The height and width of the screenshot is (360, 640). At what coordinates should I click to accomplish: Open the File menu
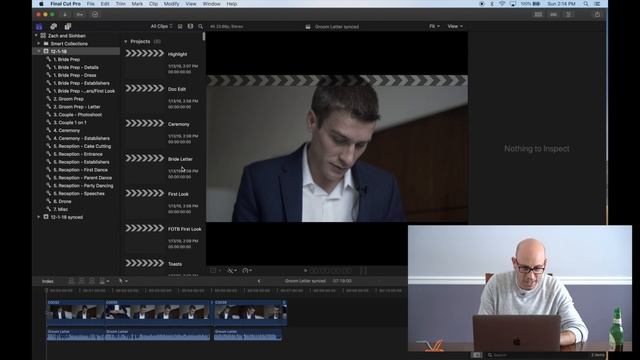click(x=91, y=4)
